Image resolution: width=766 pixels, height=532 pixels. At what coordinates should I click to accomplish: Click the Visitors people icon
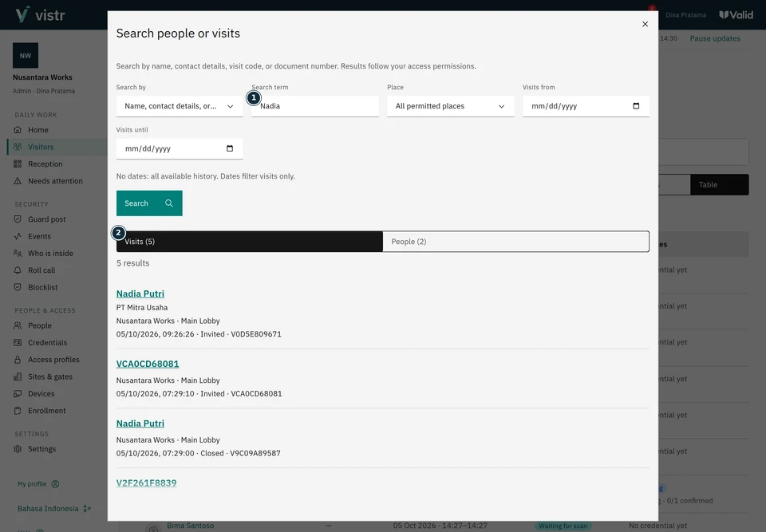[18, 147]
